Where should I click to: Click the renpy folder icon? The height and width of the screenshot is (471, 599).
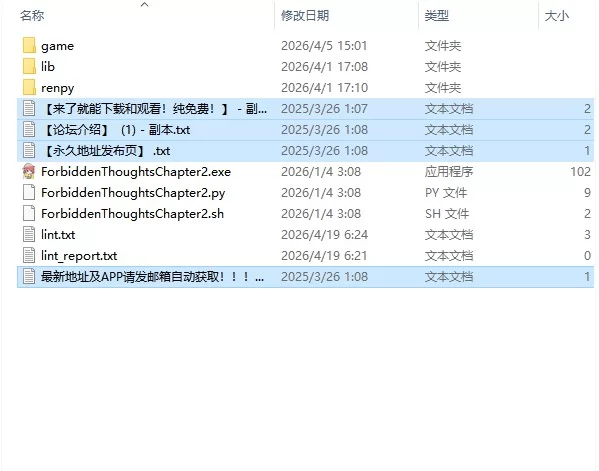click(x=29, y=87)
